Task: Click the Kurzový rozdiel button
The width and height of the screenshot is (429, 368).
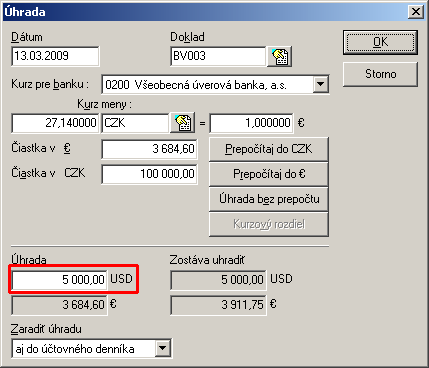Action: (x=269, y=224)
